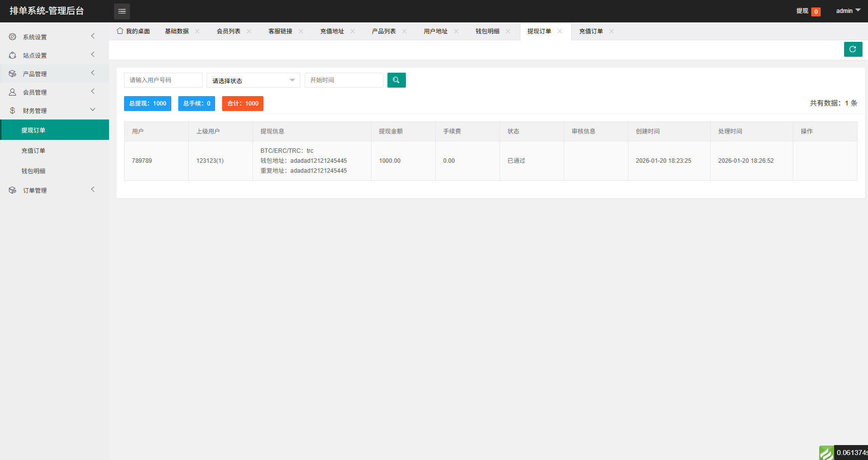
Task: Close the 钱包明细 tab
Action: pyautogui.click(x=508, y=31)
